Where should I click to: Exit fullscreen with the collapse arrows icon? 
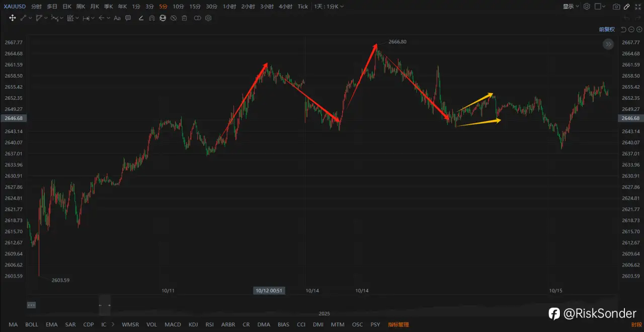click(x=638, y=7)
